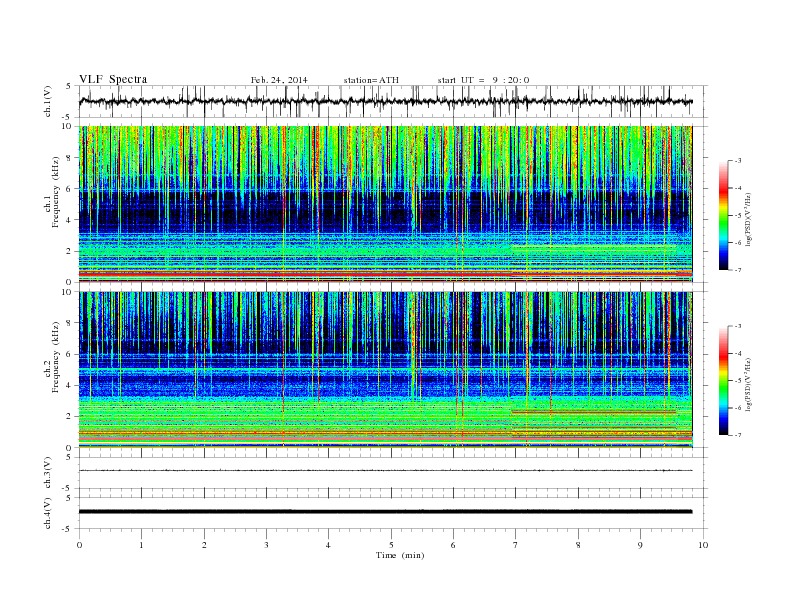
Task: Click time axis tick label "6"
Action: click(x=454, y=545)
